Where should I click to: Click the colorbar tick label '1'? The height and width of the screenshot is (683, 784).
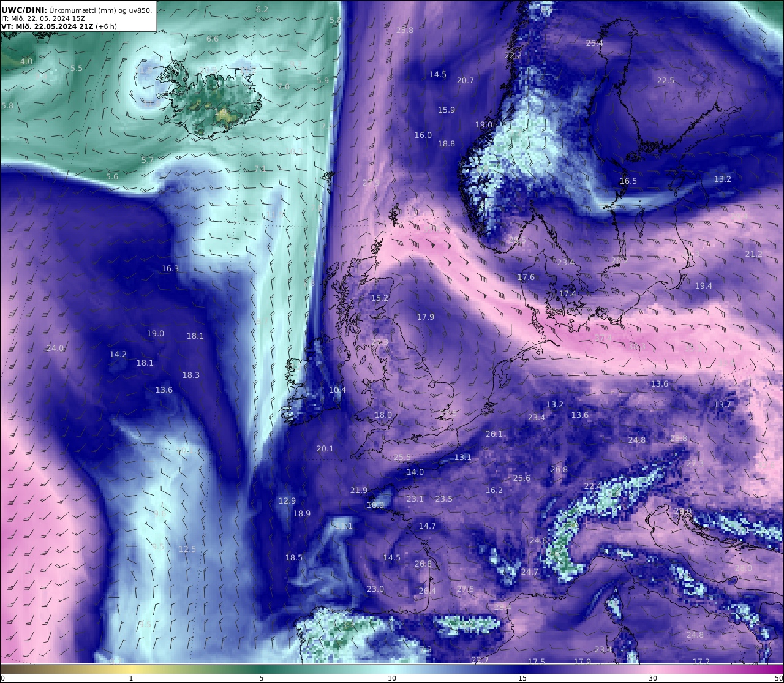(x=130, y=678)
